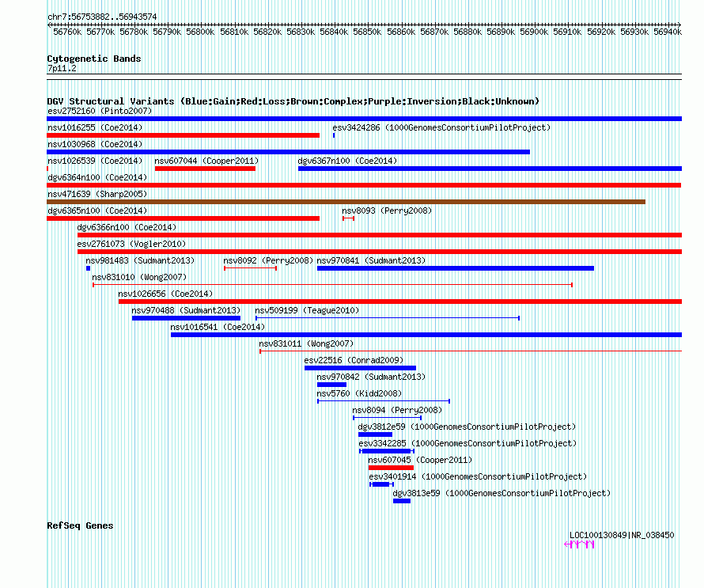Open the nsv831010 (Wong2007) label
Image resolution: width=704 pixels, height=588 pixels.
(x=139, y=277)
